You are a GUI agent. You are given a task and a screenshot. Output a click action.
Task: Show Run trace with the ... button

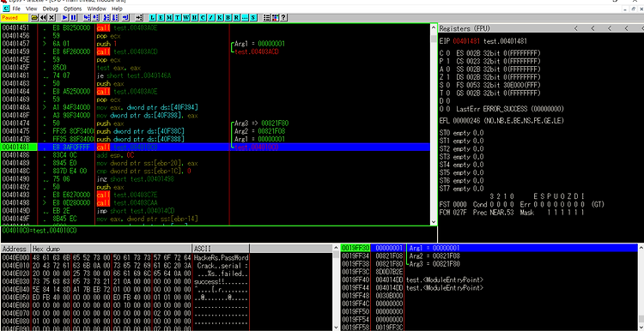245,18
